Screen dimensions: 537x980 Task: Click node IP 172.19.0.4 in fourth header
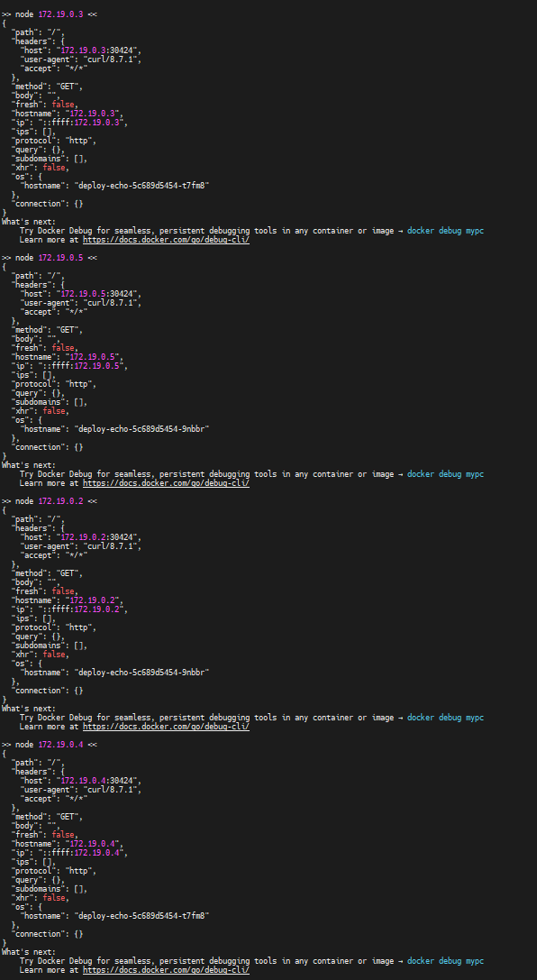(x=60, y=745)
